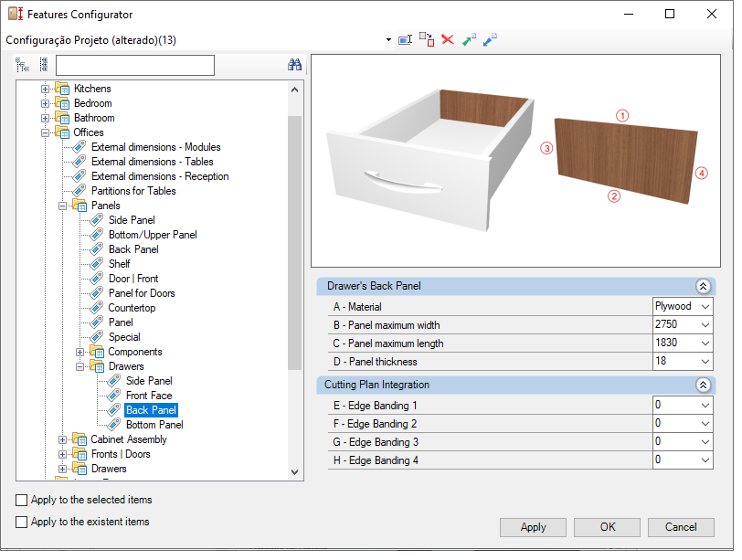Click the tag icon beside Countertop
Image resolution: width=742 pixels, height=560 pixels.
coord(97,308)
